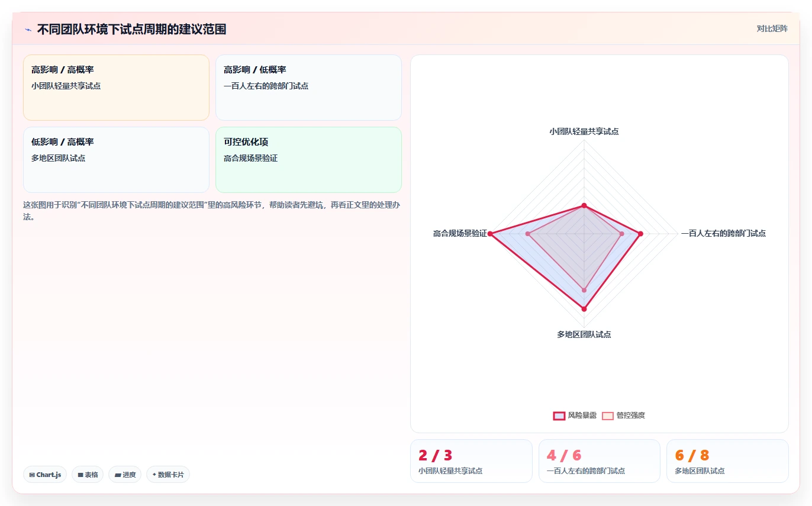Click the 表格 tag chip
812x506 pixels.
click(x=88, y=475)
